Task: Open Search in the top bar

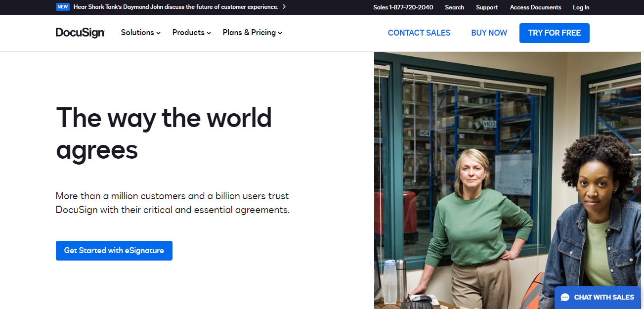Action: 454,7
